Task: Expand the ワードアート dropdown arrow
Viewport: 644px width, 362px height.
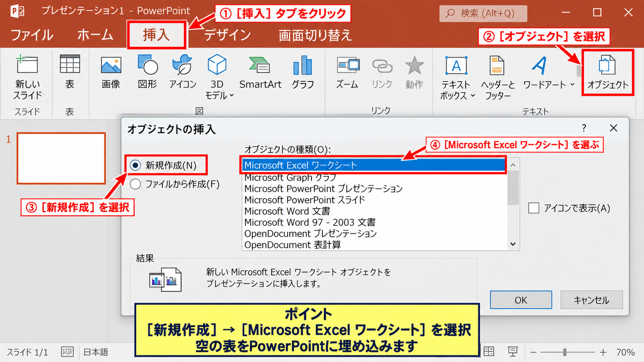Action: [x=572, y=85]
